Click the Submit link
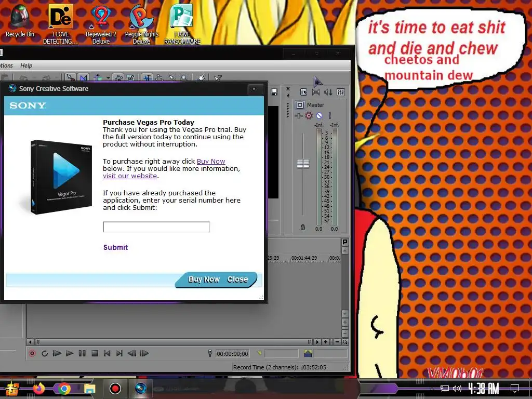Image resolution: width=532 pixels, height=399 pixels. (x=116, y=247)
